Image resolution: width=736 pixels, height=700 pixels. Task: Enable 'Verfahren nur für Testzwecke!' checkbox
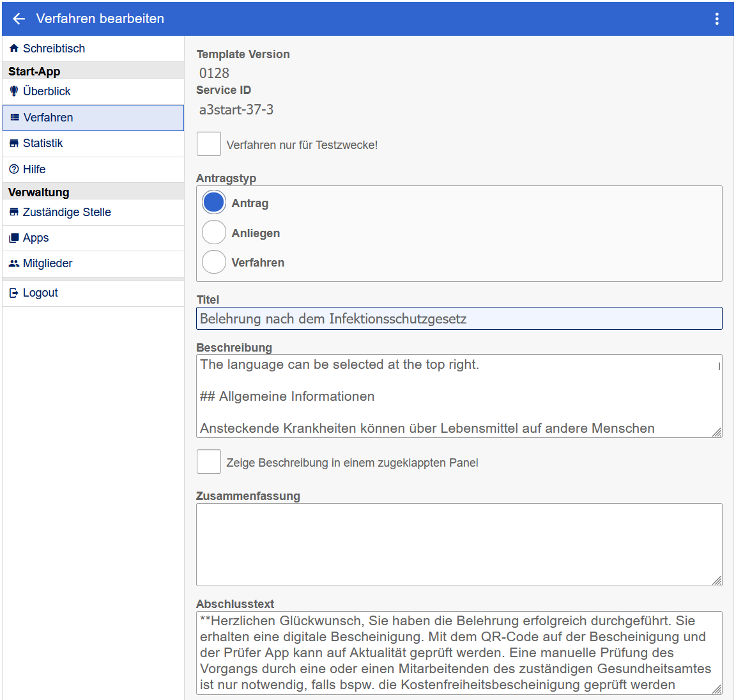(209, 144)
